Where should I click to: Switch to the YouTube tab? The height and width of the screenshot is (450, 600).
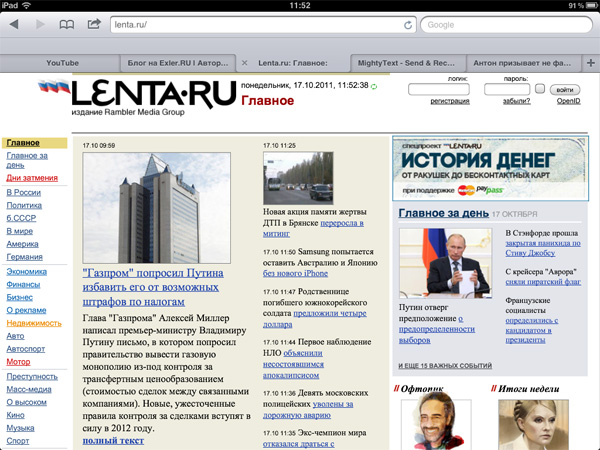click(62, 63)
